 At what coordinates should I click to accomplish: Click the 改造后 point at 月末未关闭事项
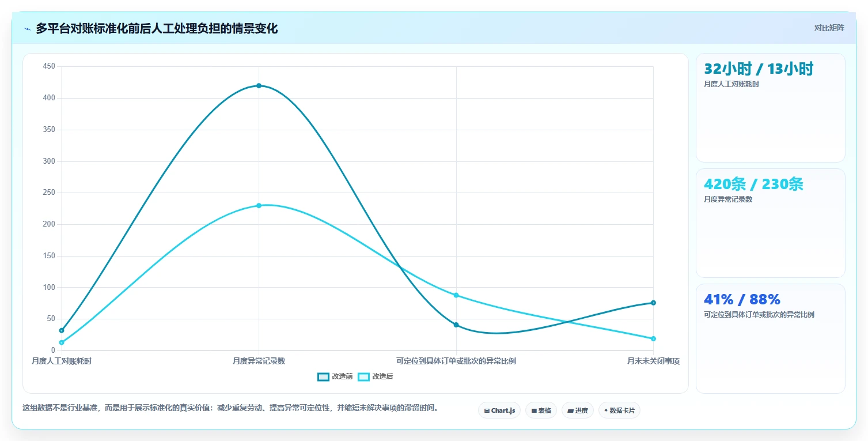653,339
